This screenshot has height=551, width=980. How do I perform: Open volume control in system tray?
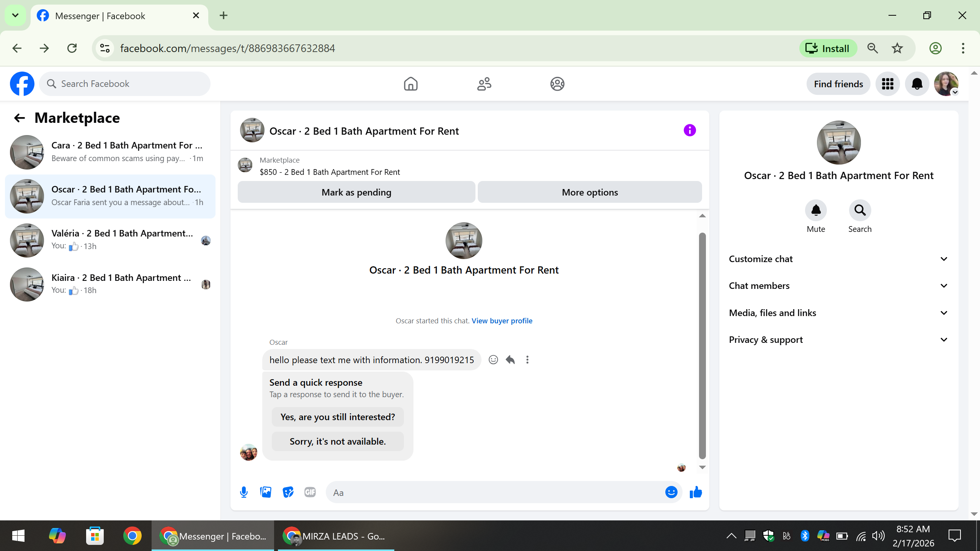tap(878, 536)
